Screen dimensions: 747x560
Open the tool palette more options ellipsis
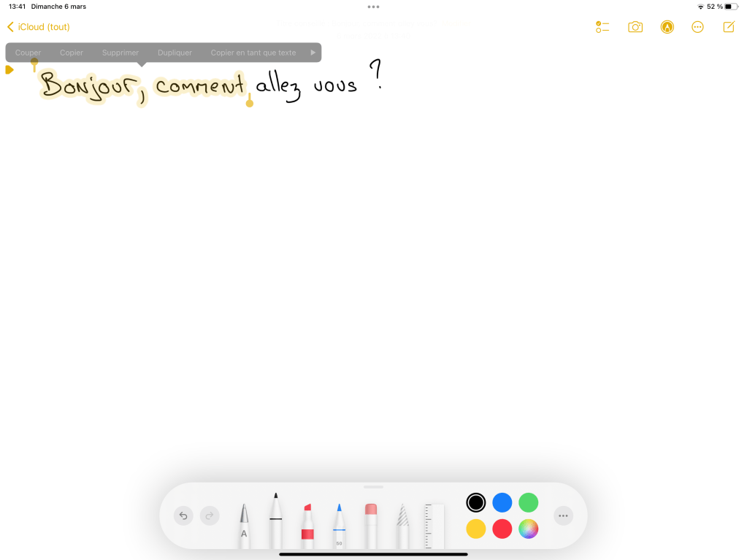point(563,515)
